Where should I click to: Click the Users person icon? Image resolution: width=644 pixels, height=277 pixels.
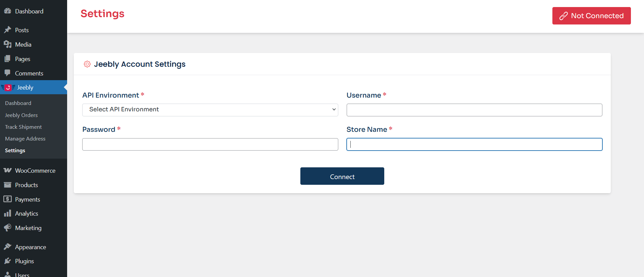click(x=7, y=274)
